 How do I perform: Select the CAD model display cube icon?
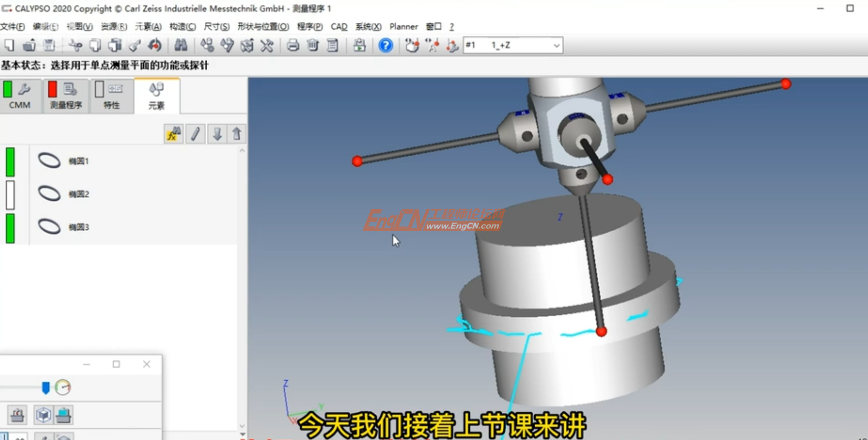point(43,415)
